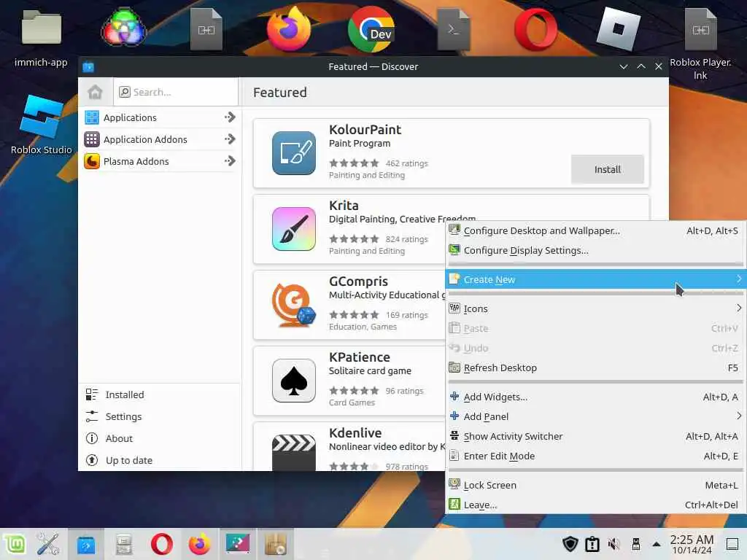Image resolution: width=747 pixels, height=560 pixels.
Task: Choose Configure Desktop and Wallpaper
Action: coord(595,230)
